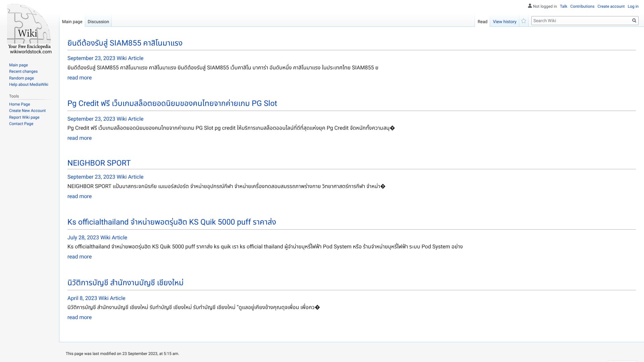Click the SIAM855 article summary text
The width and height of the screenshot is (644, 362).
click(x=223, y=68)
